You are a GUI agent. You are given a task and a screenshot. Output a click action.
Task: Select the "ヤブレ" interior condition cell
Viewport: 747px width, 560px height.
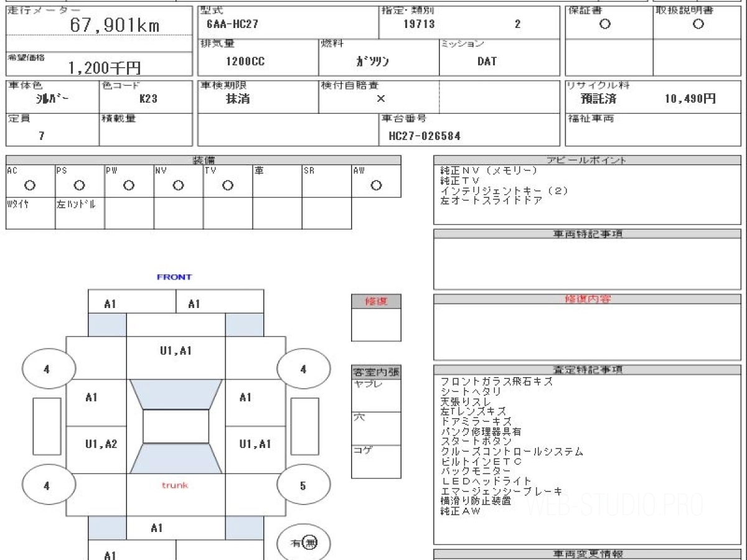[376, 395]
